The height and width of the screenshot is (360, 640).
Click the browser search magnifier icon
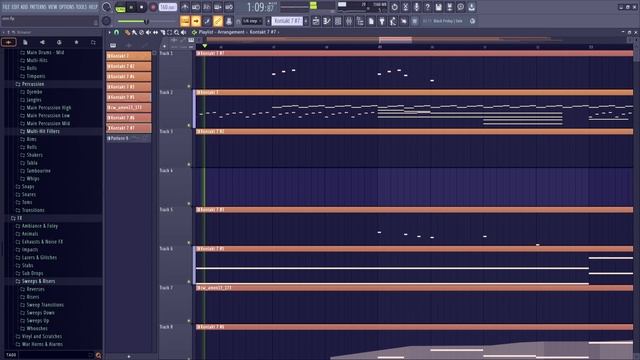pos(98,356)
